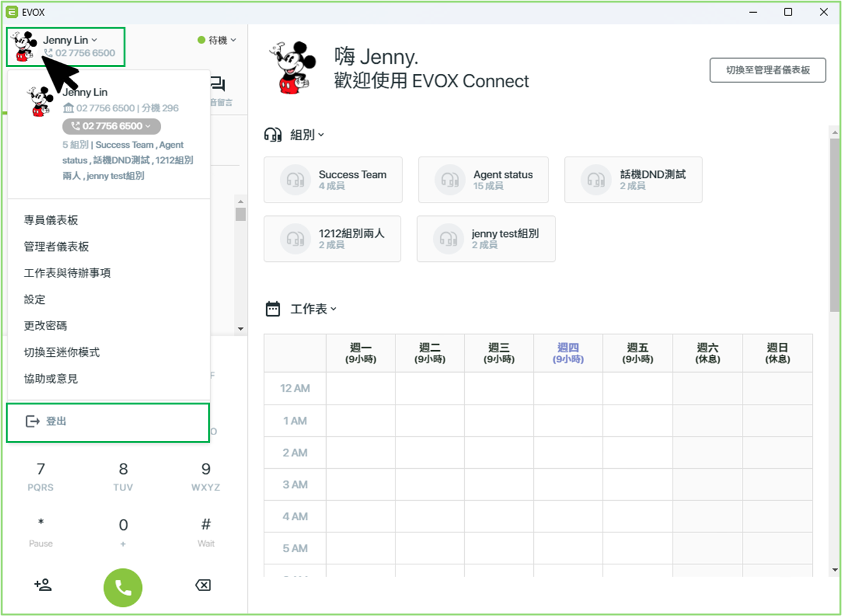Click the headset icon beside 組別
Image resolution: width=842 pixels, height=616 pixels.
273,134
